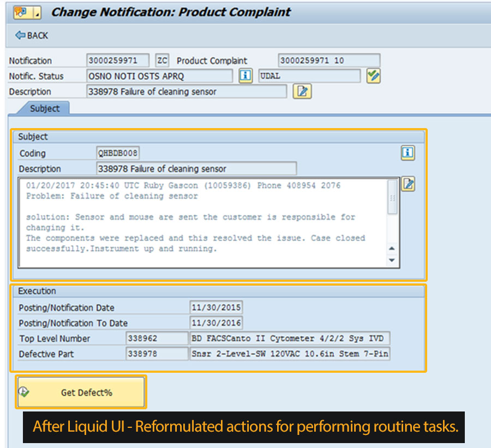Click edit icon beside header Description field
The width and height of the screenshot is (491, 448).
click(x=302, y=92)
